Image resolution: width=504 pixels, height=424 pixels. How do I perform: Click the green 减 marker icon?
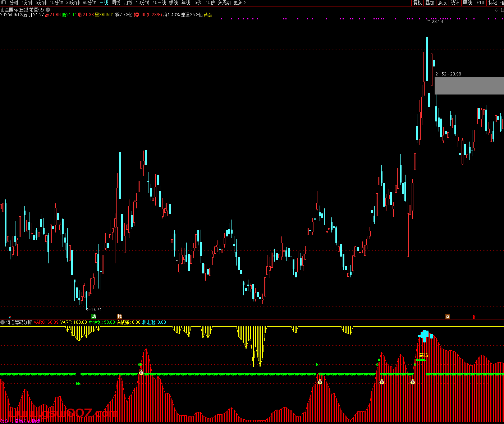(x=93, y=317)
